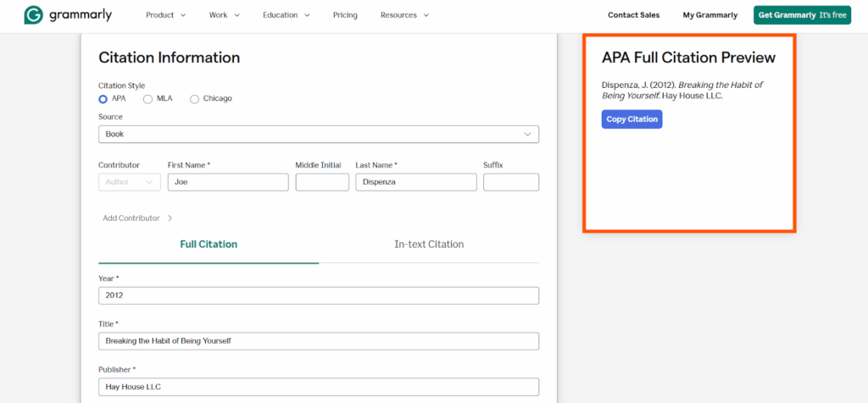
Task: Click the Citation Information heading
Action: pyautogui.click(x=170, y=58)
